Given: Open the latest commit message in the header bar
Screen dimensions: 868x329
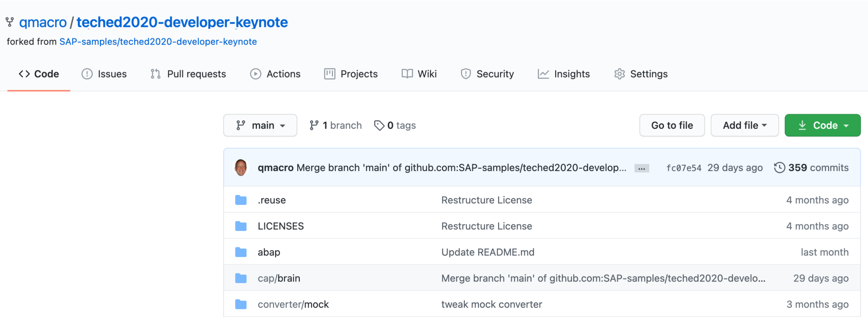Looking at the screenshot, I should pyautogui.click(x=461, y=168).
